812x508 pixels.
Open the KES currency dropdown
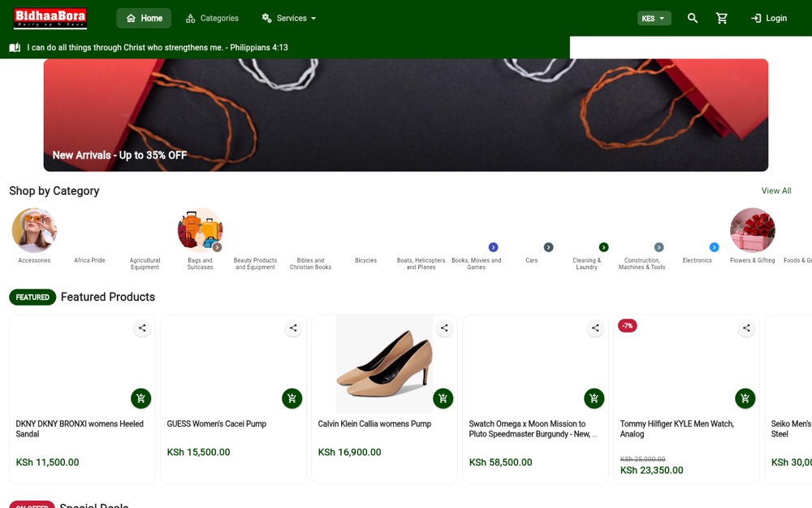tap(654, 18)
